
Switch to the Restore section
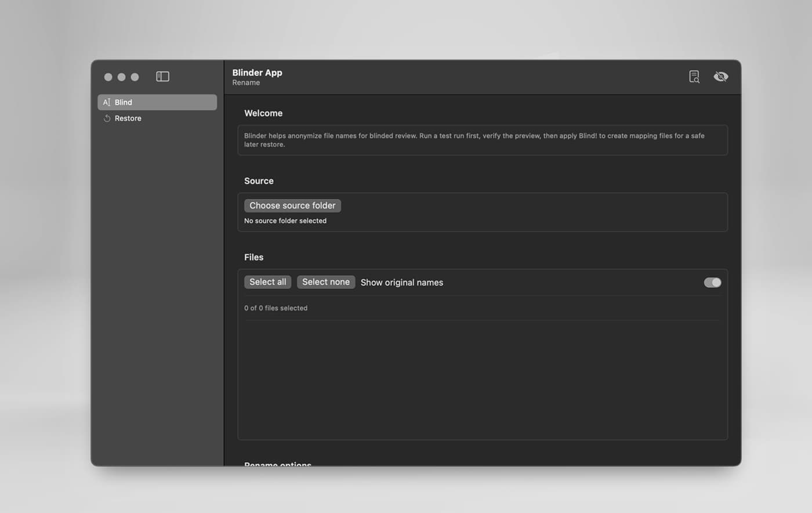(x=128, y=118)
